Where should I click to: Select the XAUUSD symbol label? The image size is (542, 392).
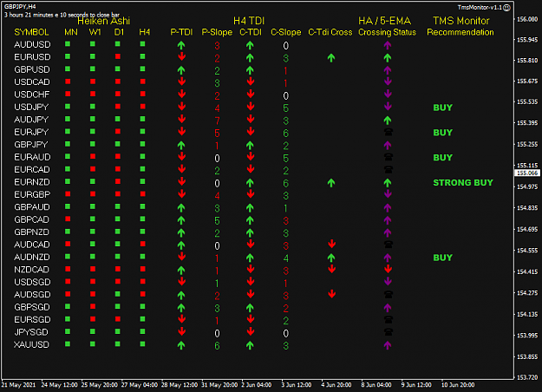[31, 344]
